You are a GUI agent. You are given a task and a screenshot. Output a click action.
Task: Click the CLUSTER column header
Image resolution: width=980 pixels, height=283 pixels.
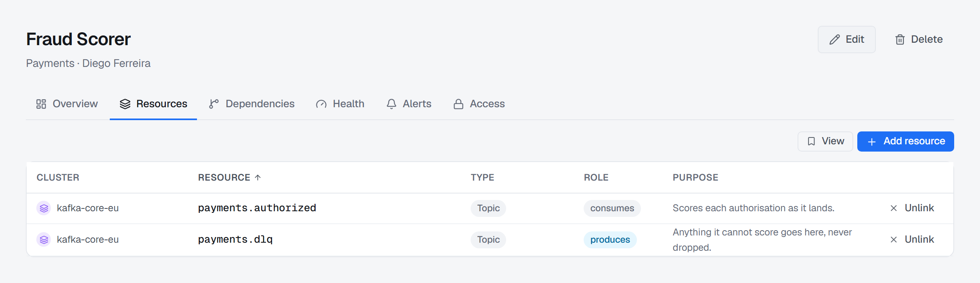[58, 177]
